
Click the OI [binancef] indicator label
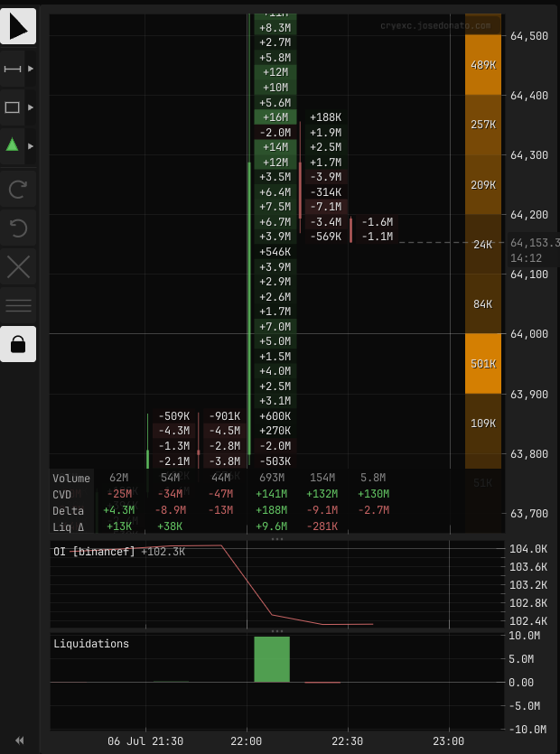pos(94,552)
